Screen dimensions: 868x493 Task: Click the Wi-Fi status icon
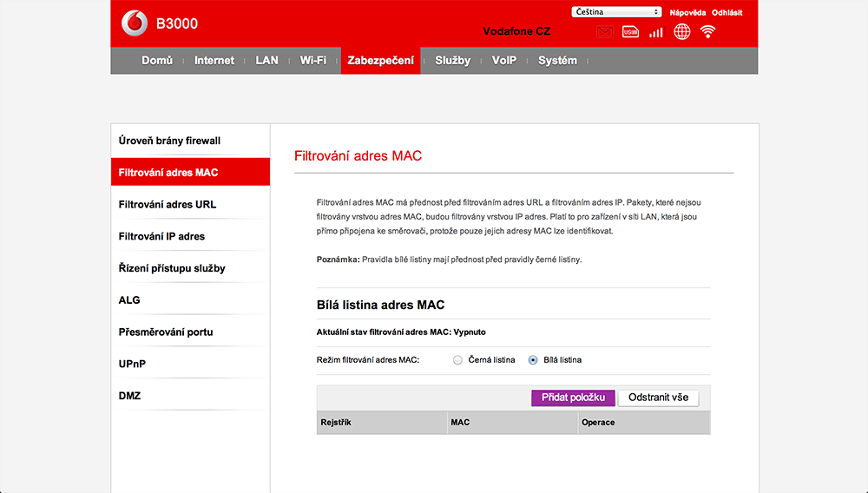click(x=707, y=31)
